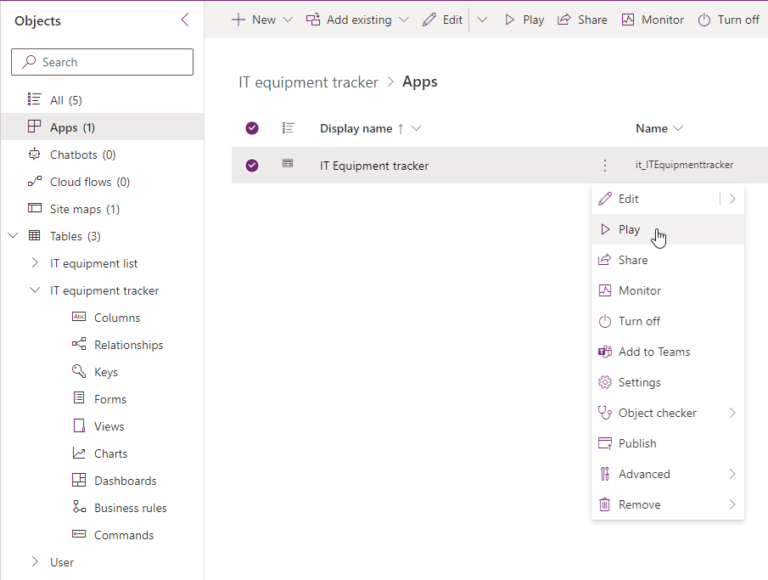The image size is (768, 580).
Task: Click the Settings gear icon in context menu
Action: tap(604, 382)
